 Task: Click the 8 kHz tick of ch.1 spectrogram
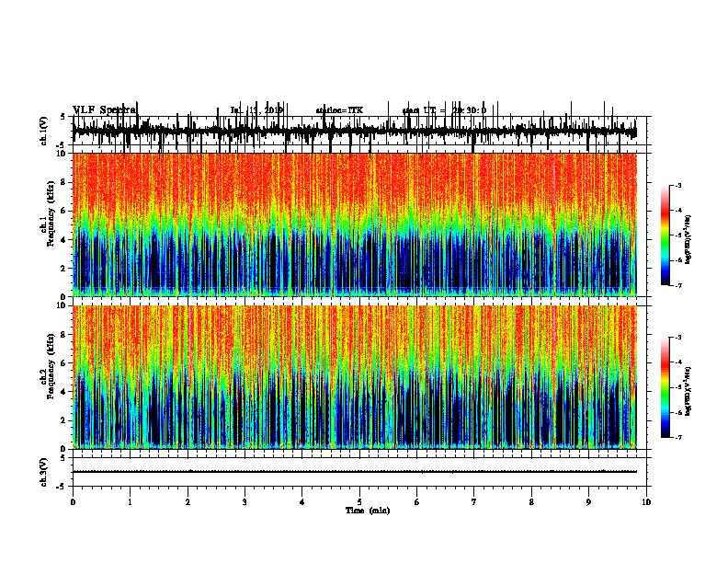point(64,182)
